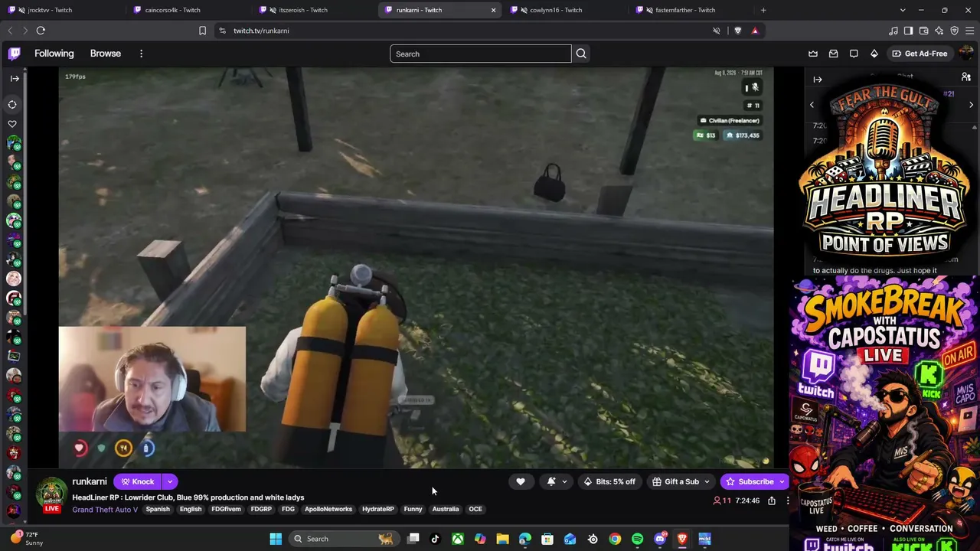Screen dimensions: 980x551
Task: Expand the Subscribe dropdown arrow
Action: point(782,481)
